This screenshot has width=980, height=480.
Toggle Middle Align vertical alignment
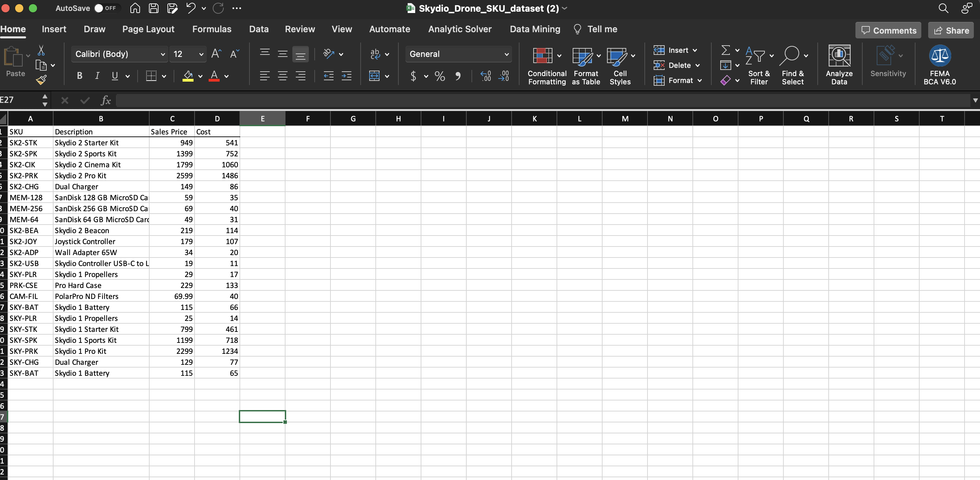pyautogui.click(x=283, y=54)
